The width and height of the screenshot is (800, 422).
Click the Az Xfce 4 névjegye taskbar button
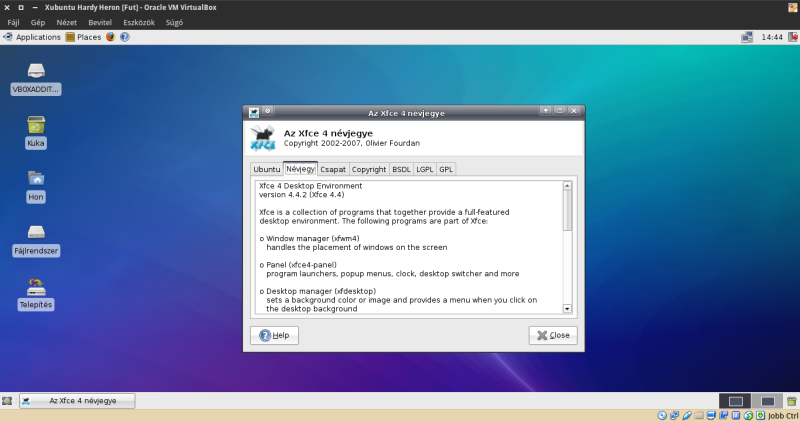coord(78,401)
